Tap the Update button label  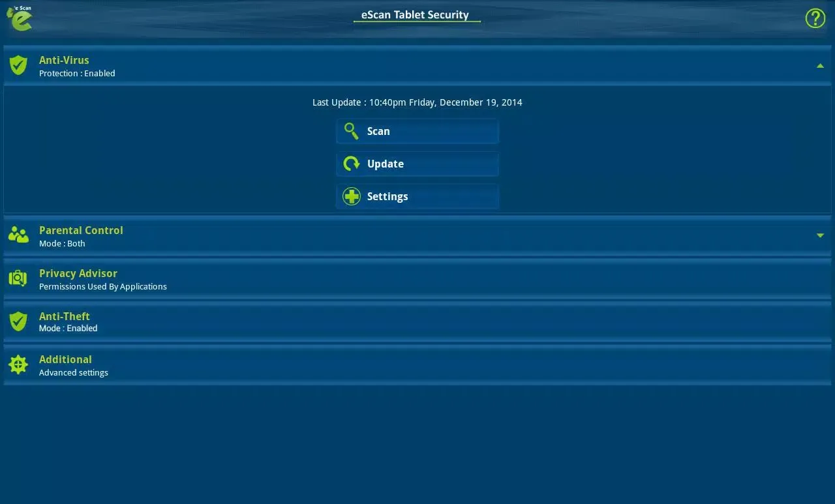386,164
